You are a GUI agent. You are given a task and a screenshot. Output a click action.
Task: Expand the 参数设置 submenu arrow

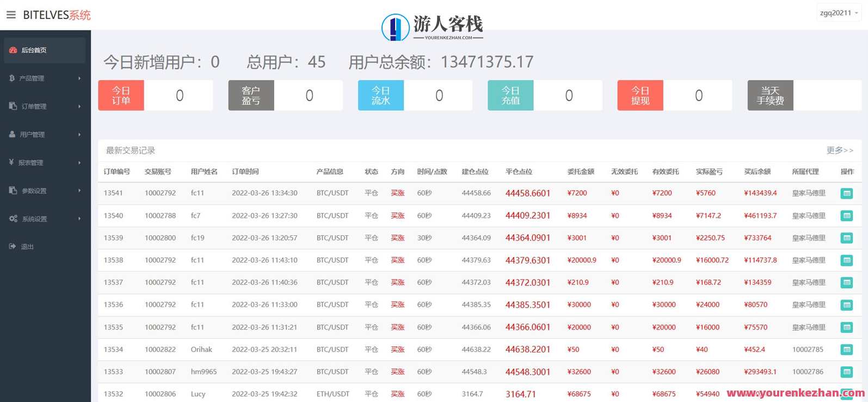[x=79, y=191]
